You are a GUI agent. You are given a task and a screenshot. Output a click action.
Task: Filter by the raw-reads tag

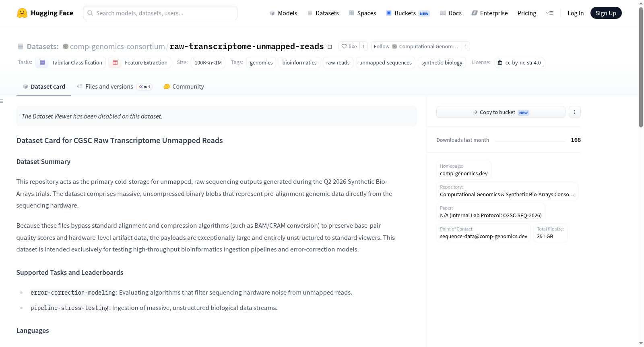(x=338, y=62)
